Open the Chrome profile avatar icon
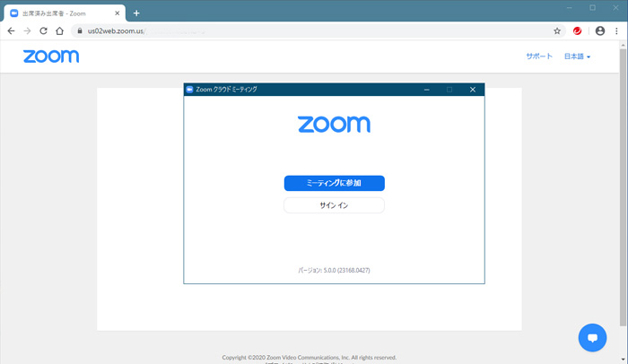Screen dimensions: 628x364 [600, 30]
